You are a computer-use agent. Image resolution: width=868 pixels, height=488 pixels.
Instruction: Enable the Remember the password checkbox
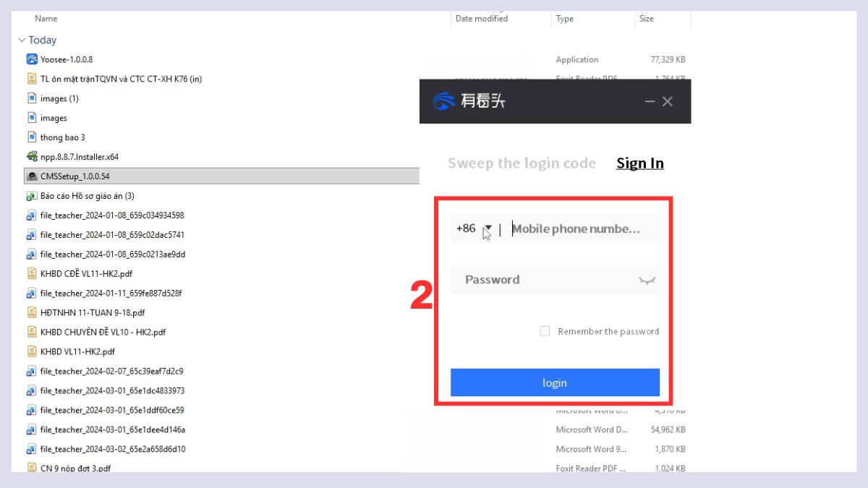point(545,331)
